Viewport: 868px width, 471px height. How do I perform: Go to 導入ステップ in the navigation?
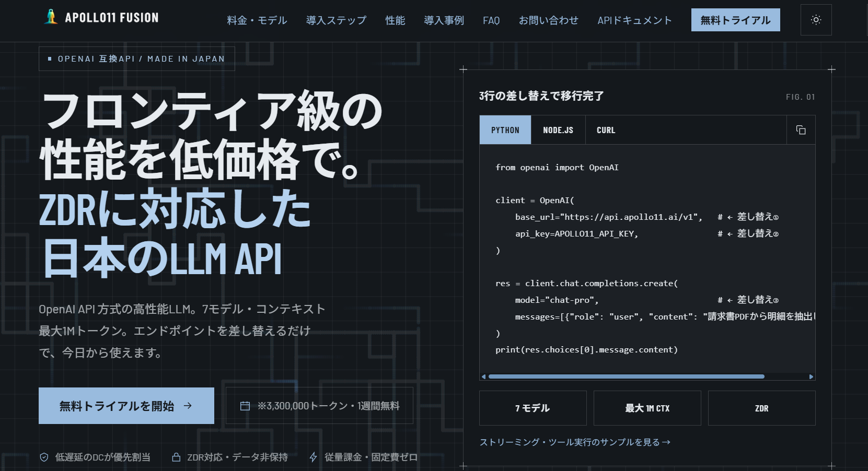(336, 20)
